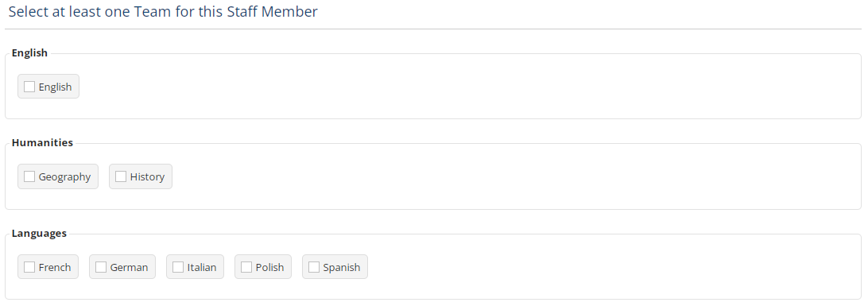Click the Humanities group heading
This screenshot has height=306, width=868.
tap(42, 143)
